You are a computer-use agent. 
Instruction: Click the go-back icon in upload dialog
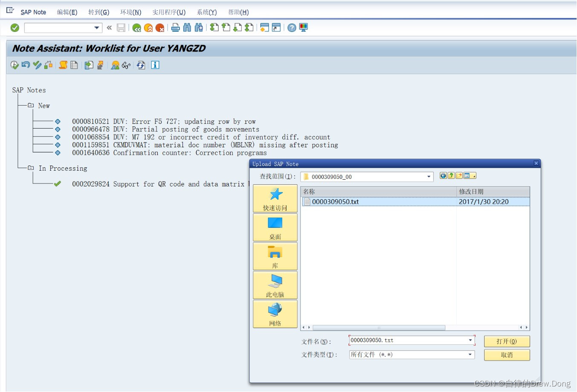click(x=443, y=176)
